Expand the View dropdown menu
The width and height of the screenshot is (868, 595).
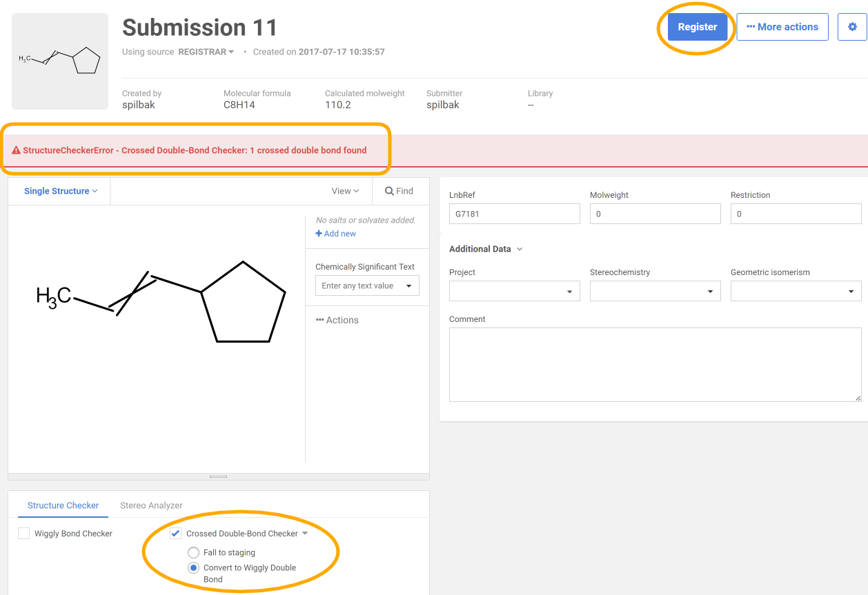pyautogui.click(x=345, y=191)
